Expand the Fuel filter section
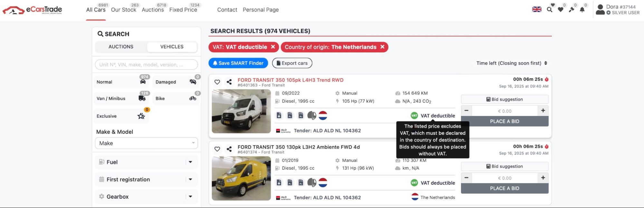 point(147,162)
